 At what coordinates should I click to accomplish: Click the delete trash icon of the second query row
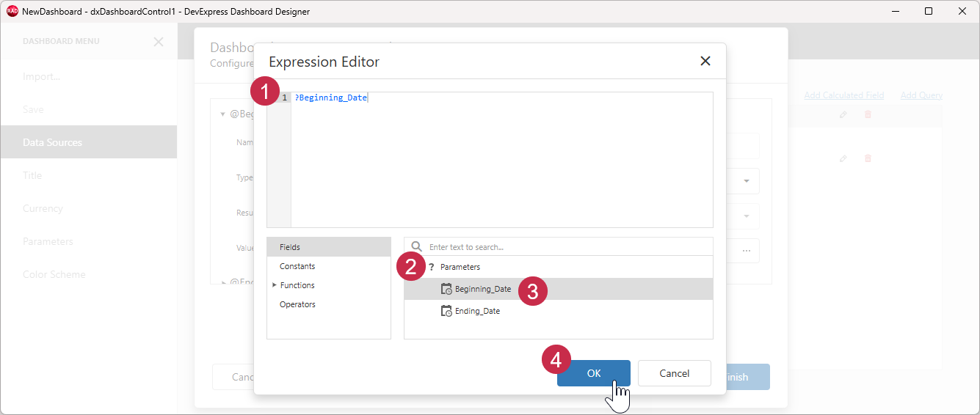[x=868, y=158]
